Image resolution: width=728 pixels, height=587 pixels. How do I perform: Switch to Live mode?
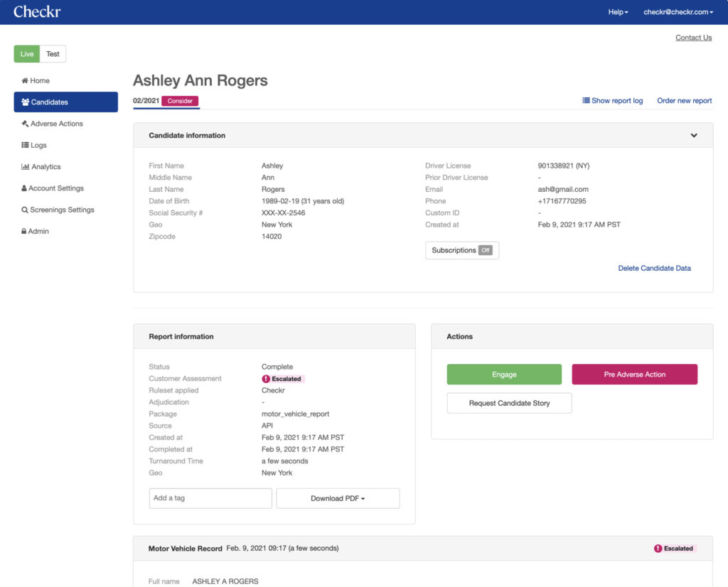tap(27, 54)
